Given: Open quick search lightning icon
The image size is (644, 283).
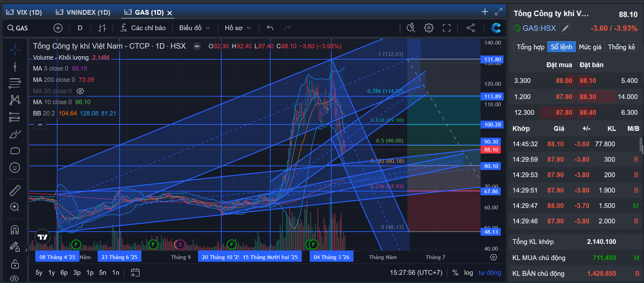Looking at the screenshot, I should [411, 28].
